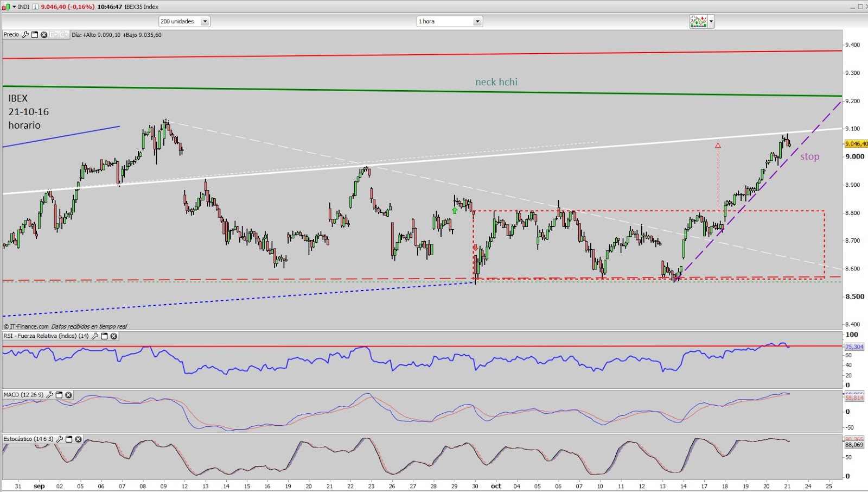Click the RSI value label 75,304

point(854,346)
